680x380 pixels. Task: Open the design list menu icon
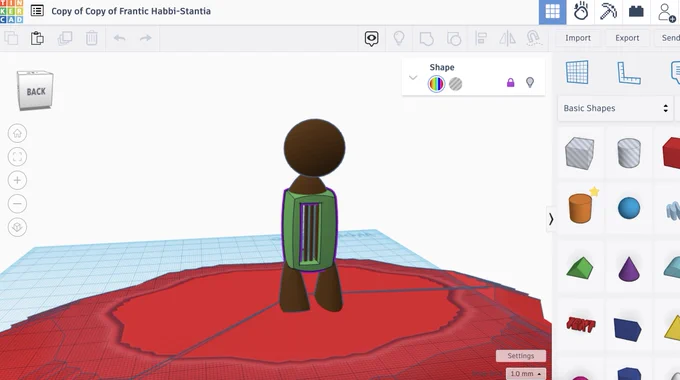coord(37,11)
